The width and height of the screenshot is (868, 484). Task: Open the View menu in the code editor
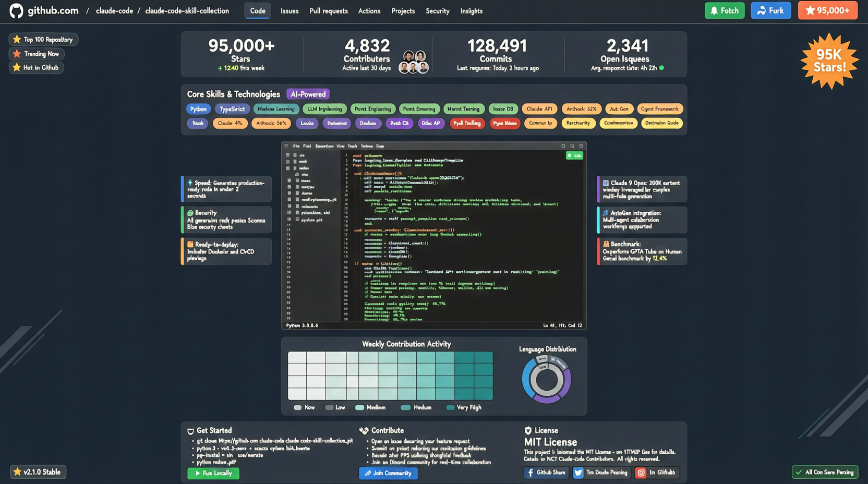pyautogui.click(x=341, y=146)
